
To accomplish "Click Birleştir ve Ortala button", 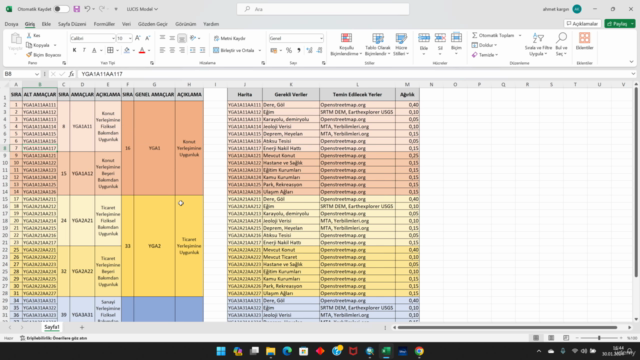I will [x=233, y=50].
